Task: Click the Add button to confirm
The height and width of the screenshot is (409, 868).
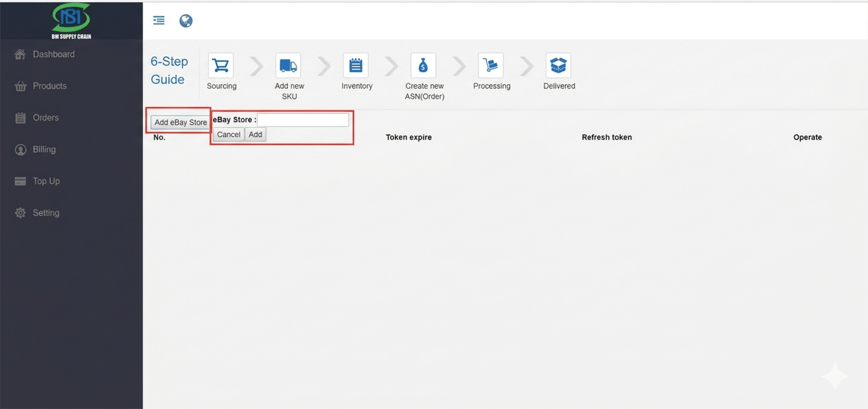Action: point(255,134)
